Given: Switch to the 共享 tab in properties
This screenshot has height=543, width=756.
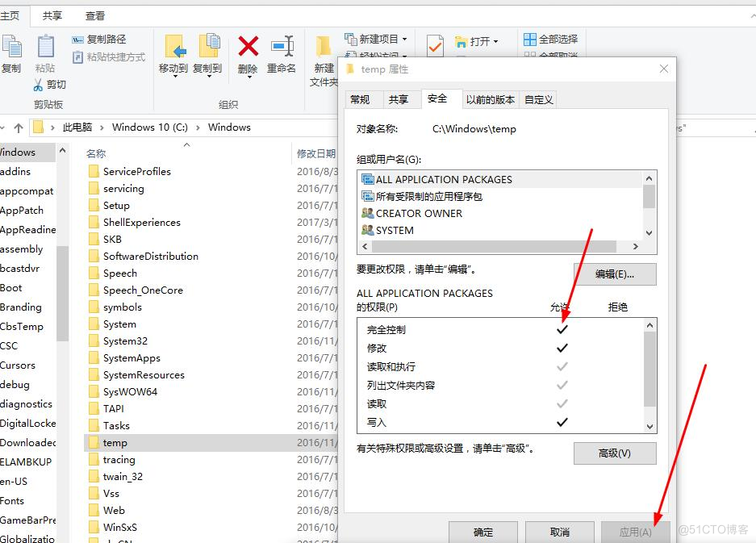Looking at the screenshot, I should [399, 99].
